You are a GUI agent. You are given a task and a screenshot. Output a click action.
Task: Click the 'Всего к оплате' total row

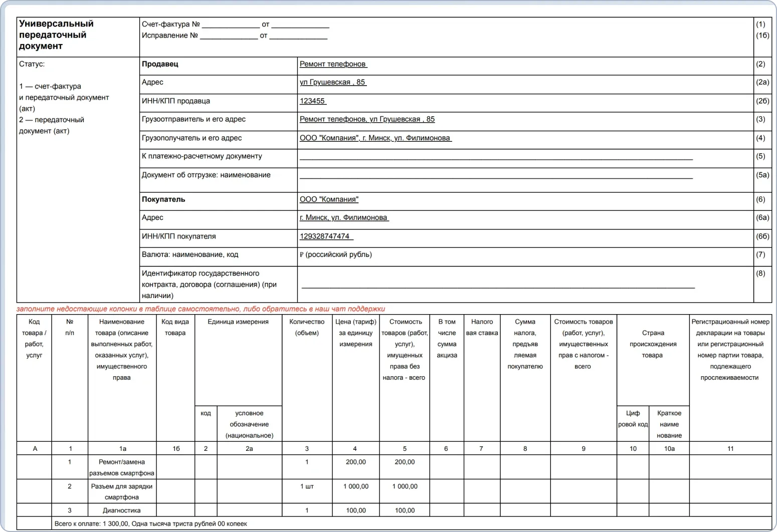tap(150, 524)
